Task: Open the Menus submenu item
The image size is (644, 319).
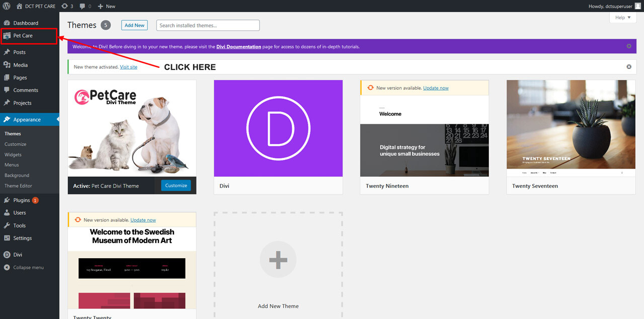Action: (x=12, y=165)
